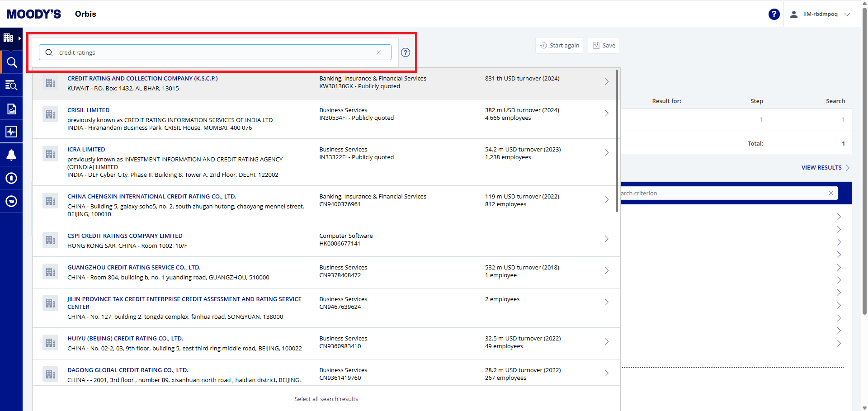The image size is (868, 411).
Task: Open the alerts bell icon
Action: click(x=11, y=155)
